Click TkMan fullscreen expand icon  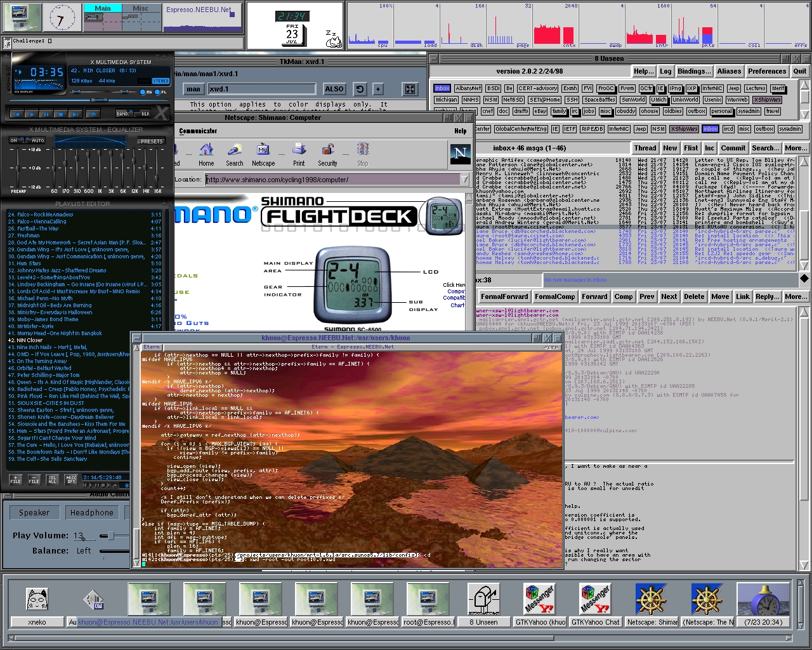coord(410,89)
